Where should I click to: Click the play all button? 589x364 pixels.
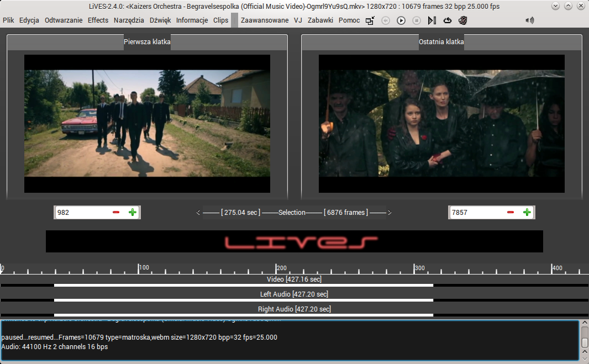click(x=401, y=20)
